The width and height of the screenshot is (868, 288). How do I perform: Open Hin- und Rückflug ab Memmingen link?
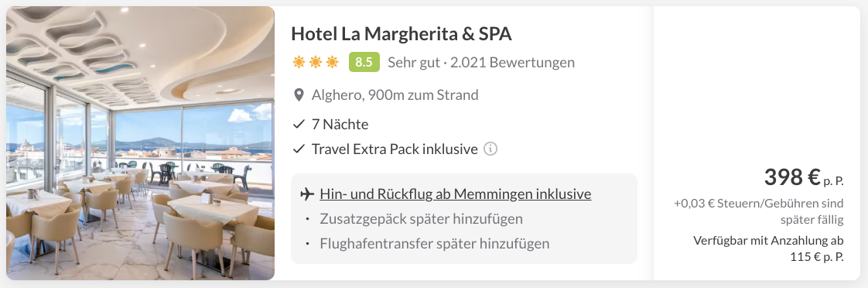(455, 194)
